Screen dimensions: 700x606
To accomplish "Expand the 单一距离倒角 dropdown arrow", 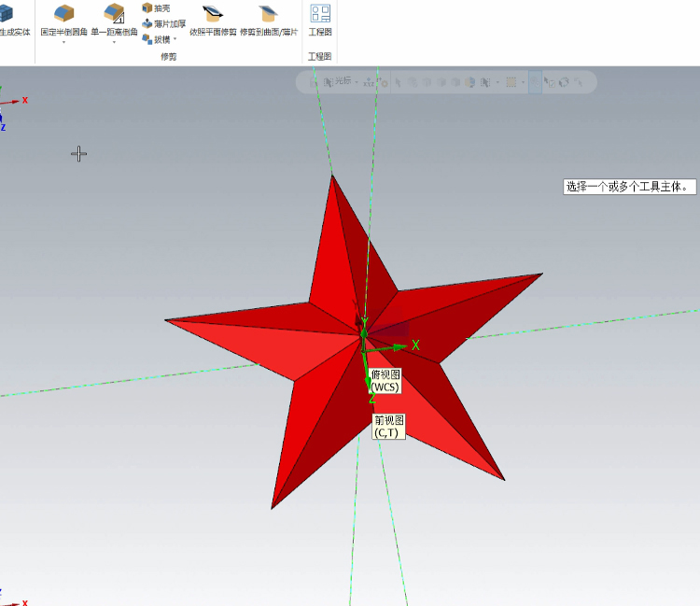I will [114, 43].
